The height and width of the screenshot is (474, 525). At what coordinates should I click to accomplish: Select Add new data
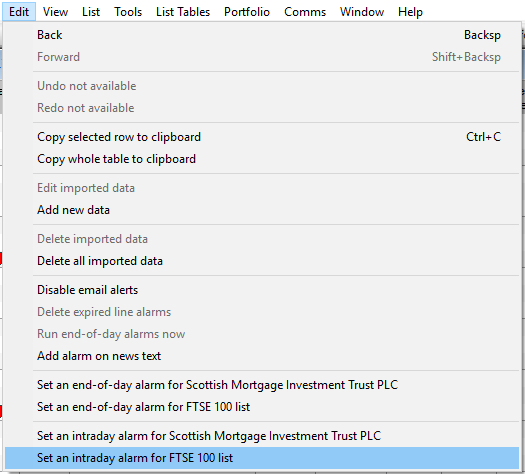click(262, 210)
